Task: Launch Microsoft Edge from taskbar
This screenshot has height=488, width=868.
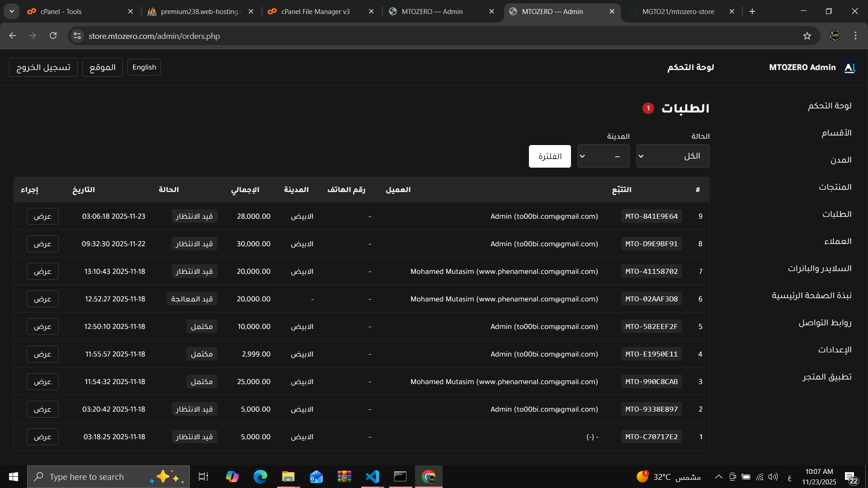Action: click(x=260, y=477)
